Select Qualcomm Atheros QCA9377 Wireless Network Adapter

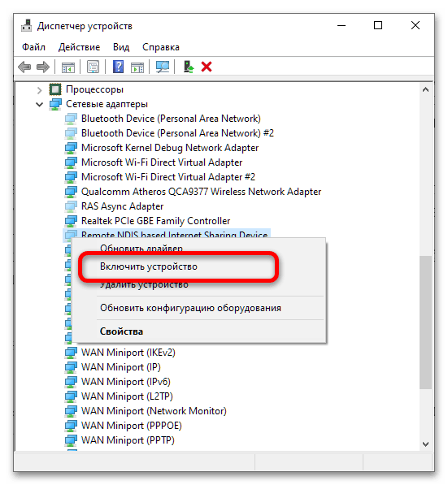click(x=202, y=192)
